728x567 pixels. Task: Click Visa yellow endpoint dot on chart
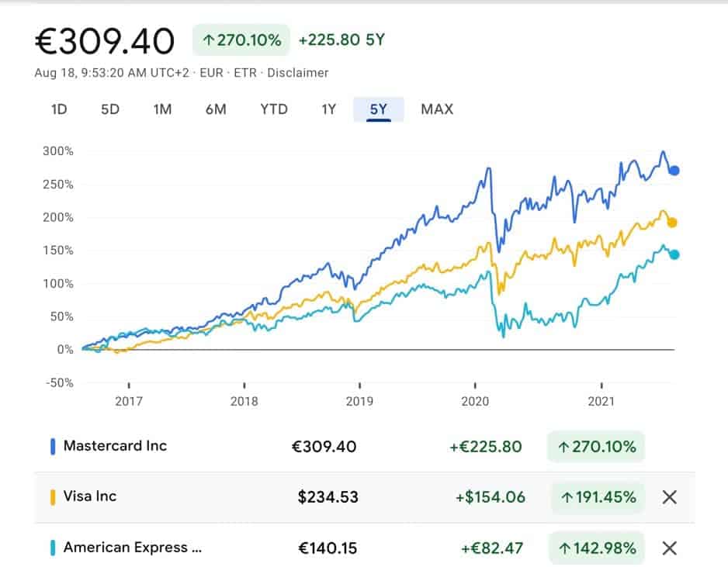coord(672,223)
